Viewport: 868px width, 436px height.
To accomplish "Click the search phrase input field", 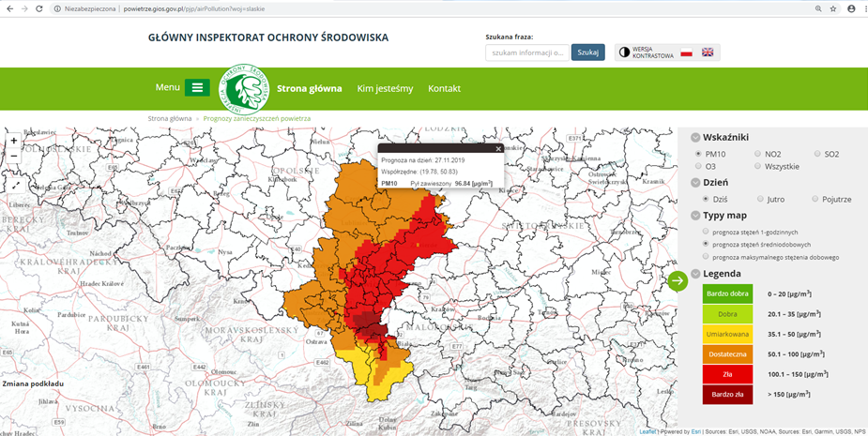I will tap(526, 53).
